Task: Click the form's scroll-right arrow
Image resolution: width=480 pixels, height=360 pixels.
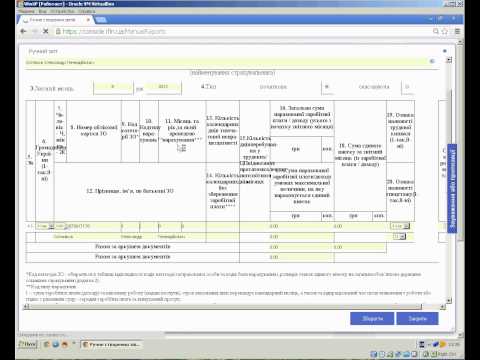Action: click(x=443, y=307)
